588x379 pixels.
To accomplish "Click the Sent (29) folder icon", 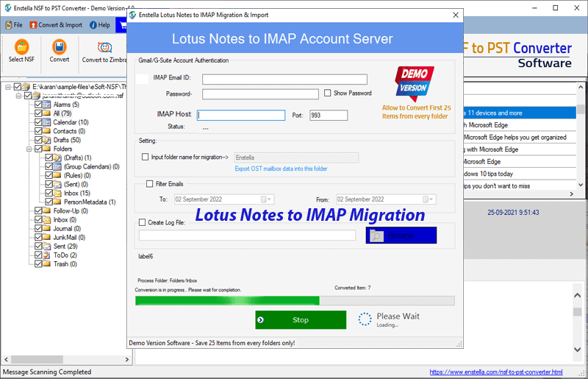I will pyautogui.click(x=46, y=247).
